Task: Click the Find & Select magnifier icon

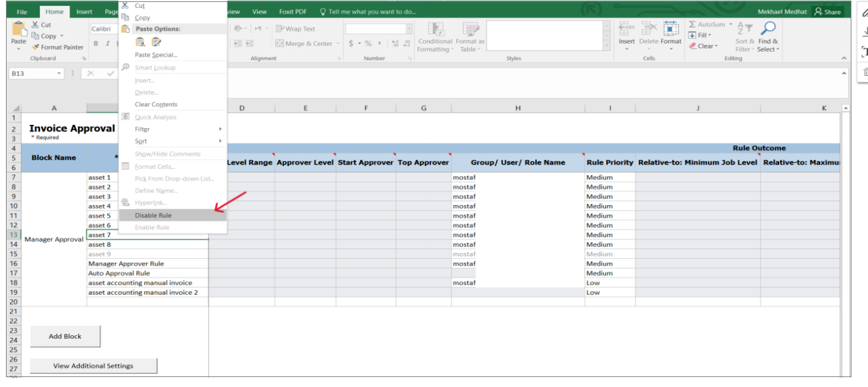Action: coord(768,29)
